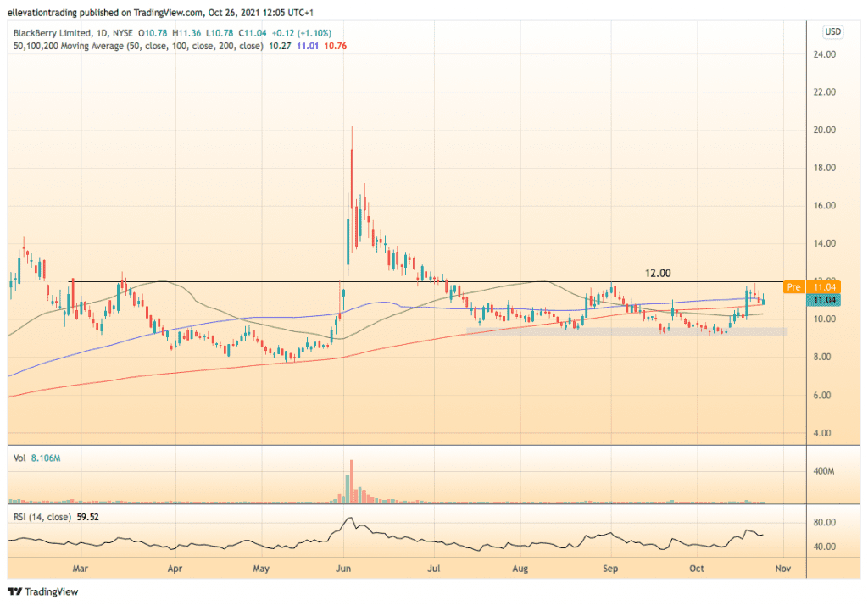Click the Sep label on time axis
The width and height of the screenshot is (868, 605).
point(610,569)
